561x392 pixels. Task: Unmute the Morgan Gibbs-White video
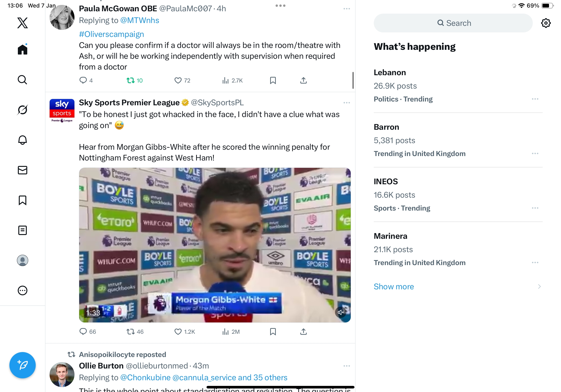click(340, 312)
